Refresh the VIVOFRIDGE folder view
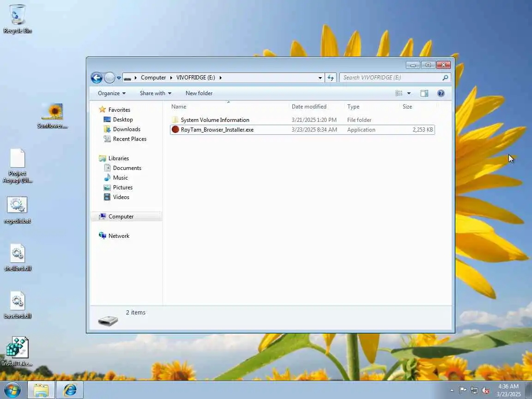 331,78
